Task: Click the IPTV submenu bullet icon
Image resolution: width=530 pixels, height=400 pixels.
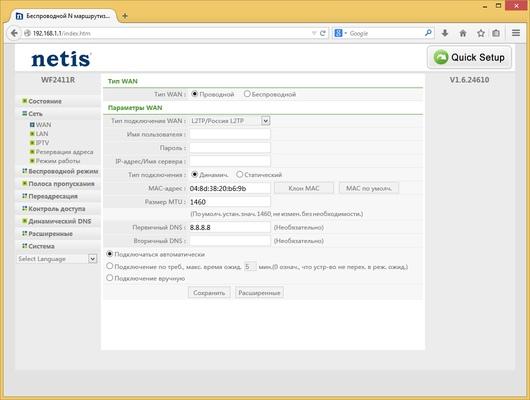Action: coord(32,143)
